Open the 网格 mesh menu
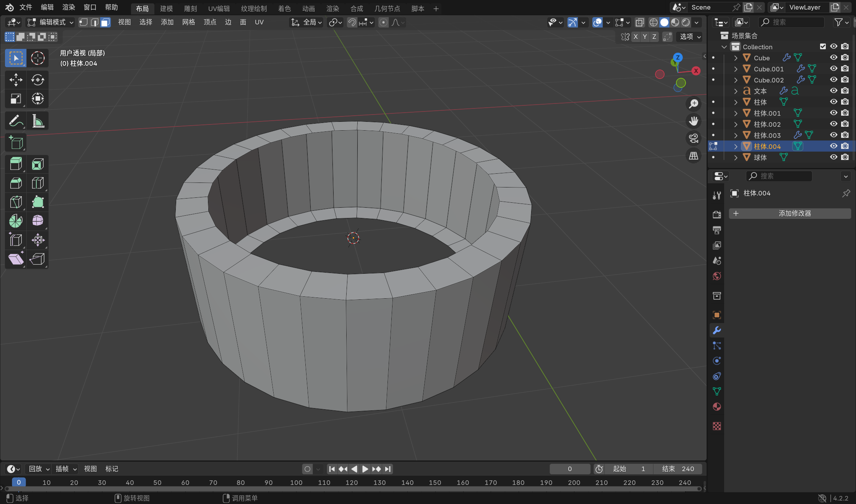 point(188,23)
